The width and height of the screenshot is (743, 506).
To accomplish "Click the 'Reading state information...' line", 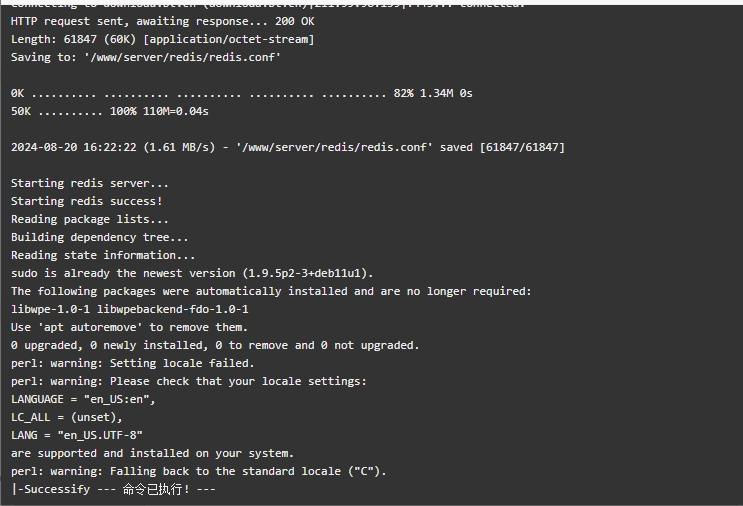I will click(103, 255).
